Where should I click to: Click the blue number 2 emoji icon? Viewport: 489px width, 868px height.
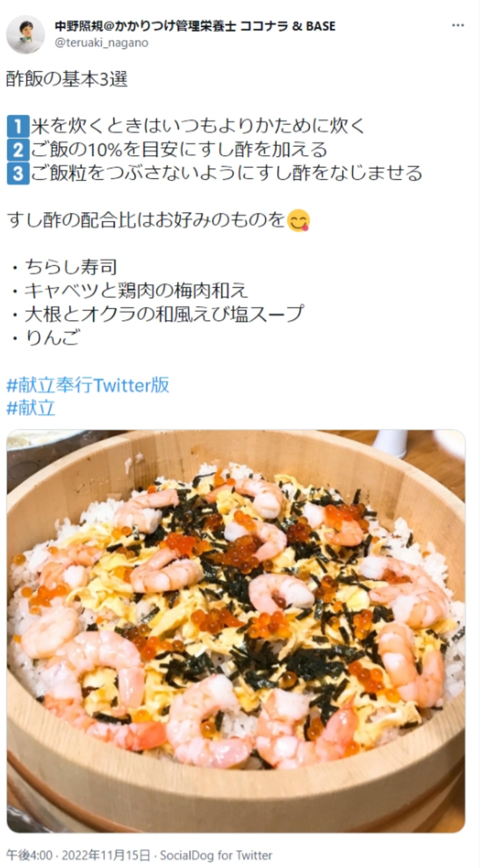[x=18, y=150]
